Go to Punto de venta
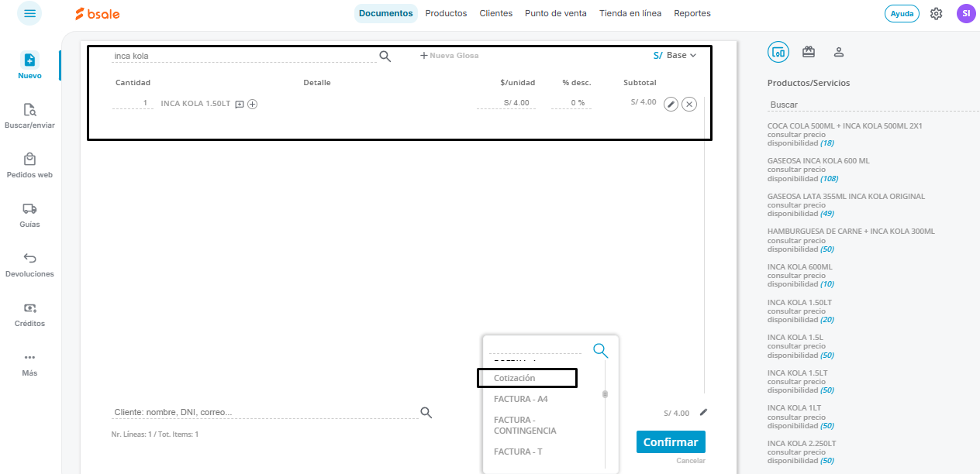This screenshot has width=980, height=474. coord(556,13)
